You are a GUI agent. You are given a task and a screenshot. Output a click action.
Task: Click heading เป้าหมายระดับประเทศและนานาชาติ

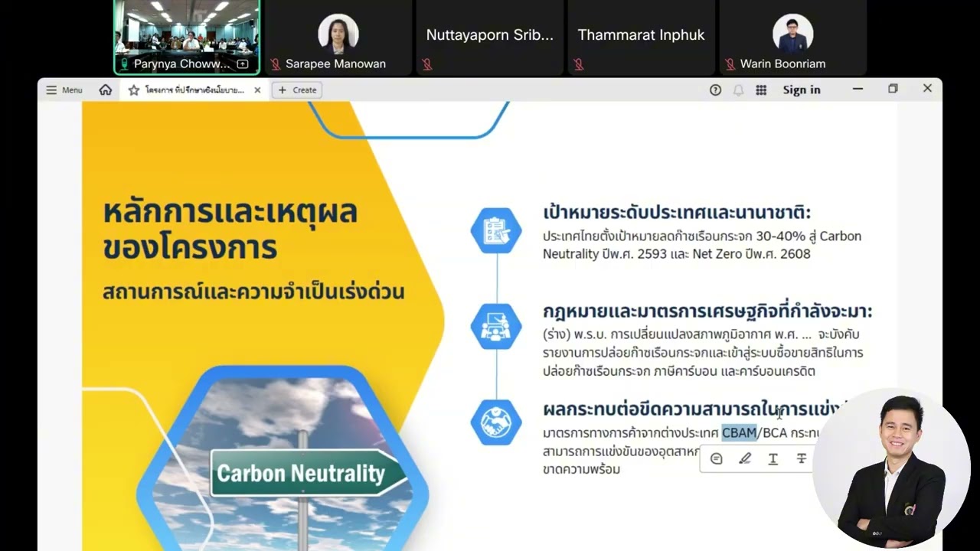pyautogui.click(x=677, y=212)
